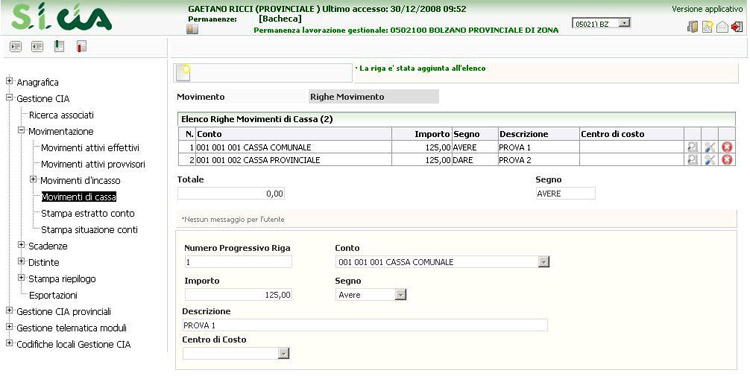Expand the Distinte tree node
750x376 pixels.
(21, 262)
